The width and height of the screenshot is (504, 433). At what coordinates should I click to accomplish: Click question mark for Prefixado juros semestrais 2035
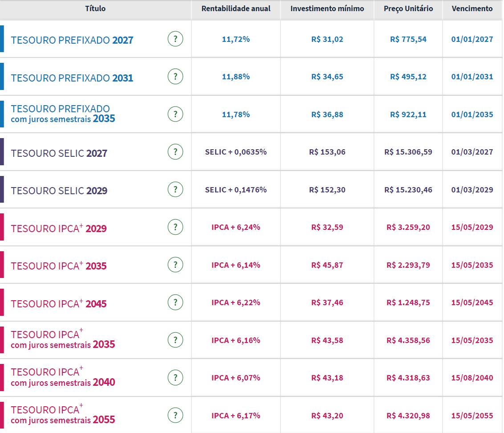tap(175, 114)
